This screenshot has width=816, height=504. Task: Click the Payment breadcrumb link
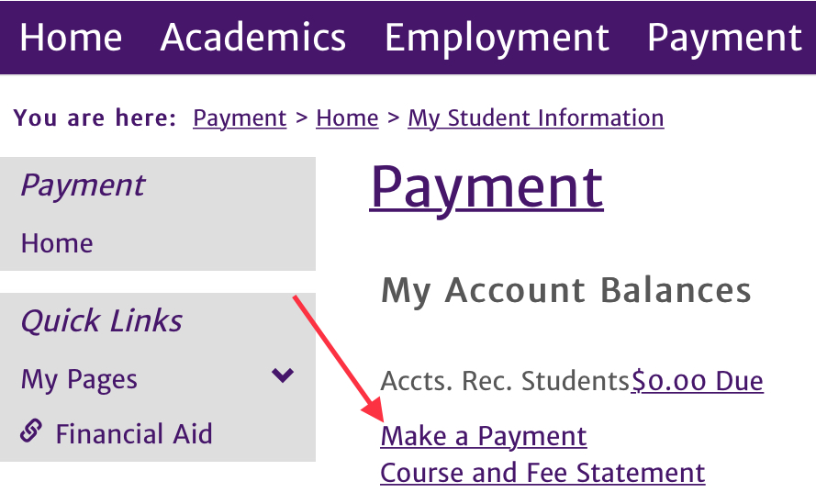pos(240,118)
